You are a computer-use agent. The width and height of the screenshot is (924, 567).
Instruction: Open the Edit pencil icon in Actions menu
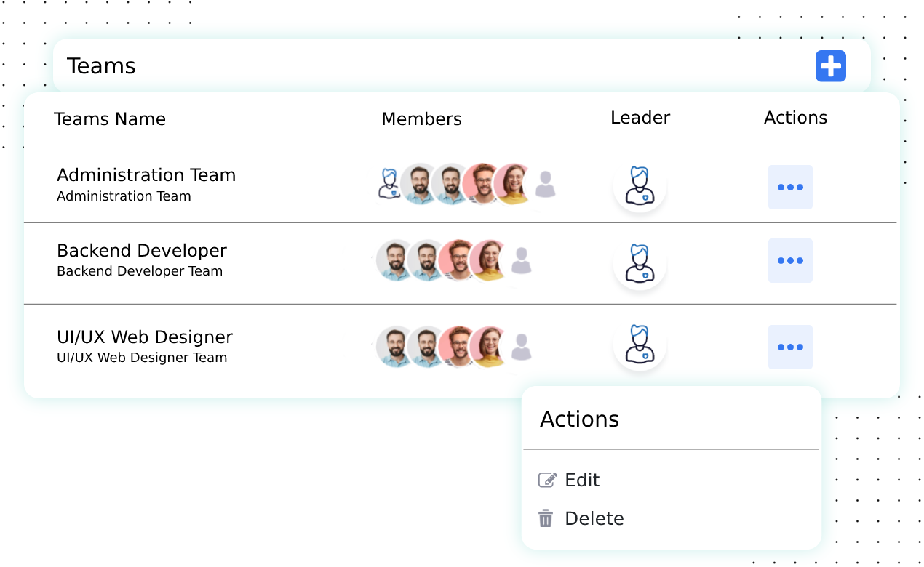[x=547, y=479]
